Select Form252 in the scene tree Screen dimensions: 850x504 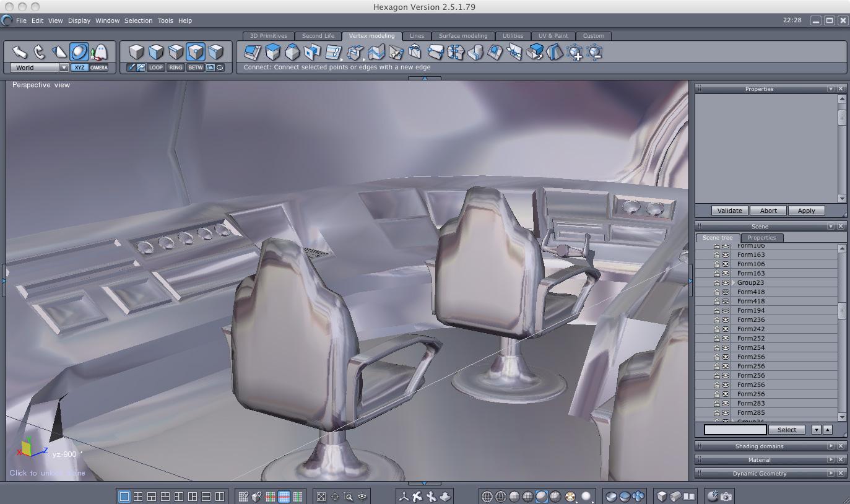(x=751, y=338)
